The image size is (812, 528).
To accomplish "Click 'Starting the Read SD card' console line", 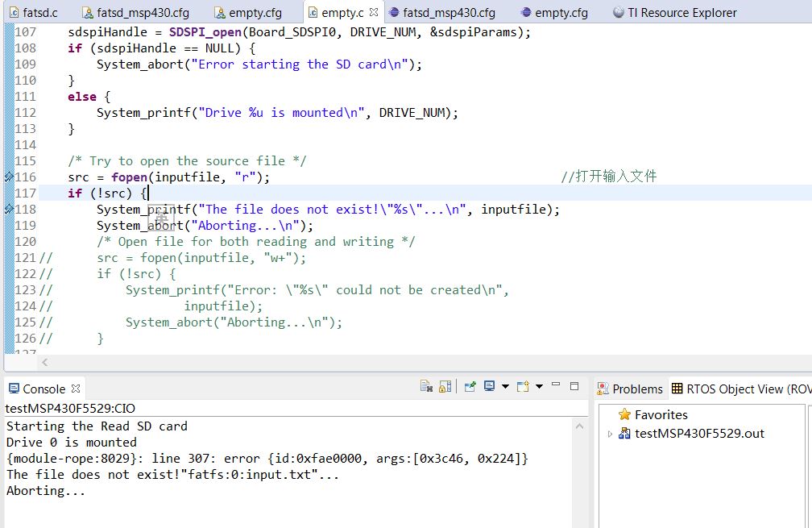I will click(97, 426).
